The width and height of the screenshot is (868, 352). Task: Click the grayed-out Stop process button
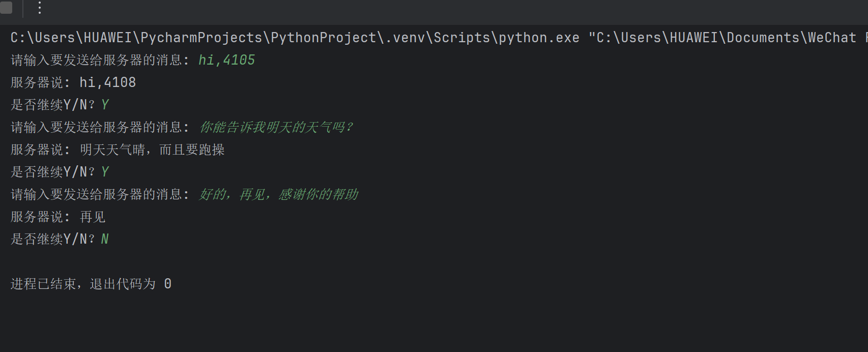pyautogui.click(x=6, y=8)
